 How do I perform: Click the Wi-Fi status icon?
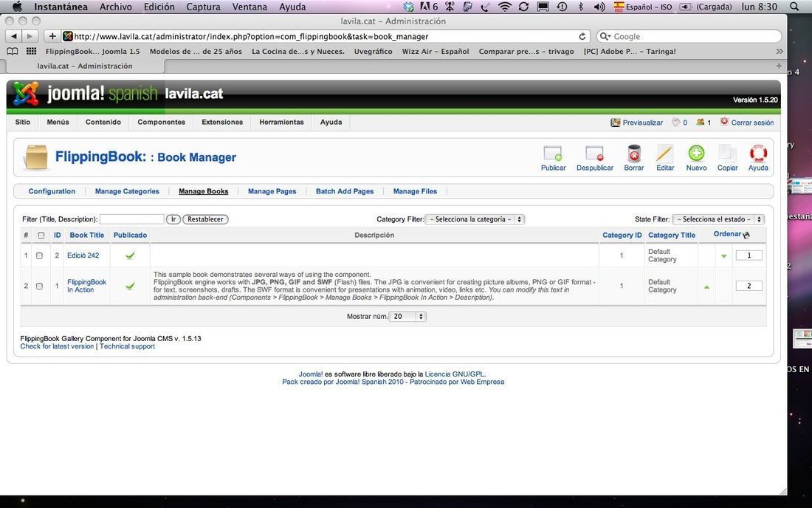[x=504, y=7]
